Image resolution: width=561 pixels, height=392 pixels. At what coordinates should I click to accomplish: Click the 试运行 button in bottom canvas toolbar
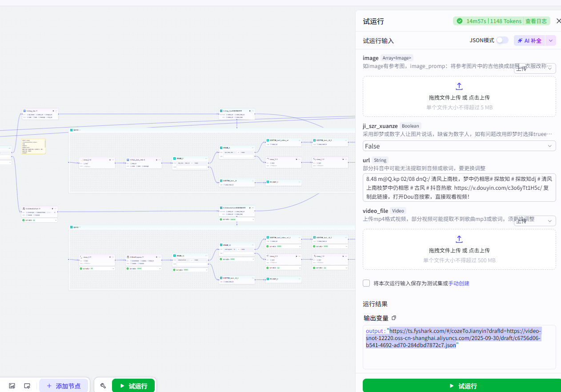[133, 386]
